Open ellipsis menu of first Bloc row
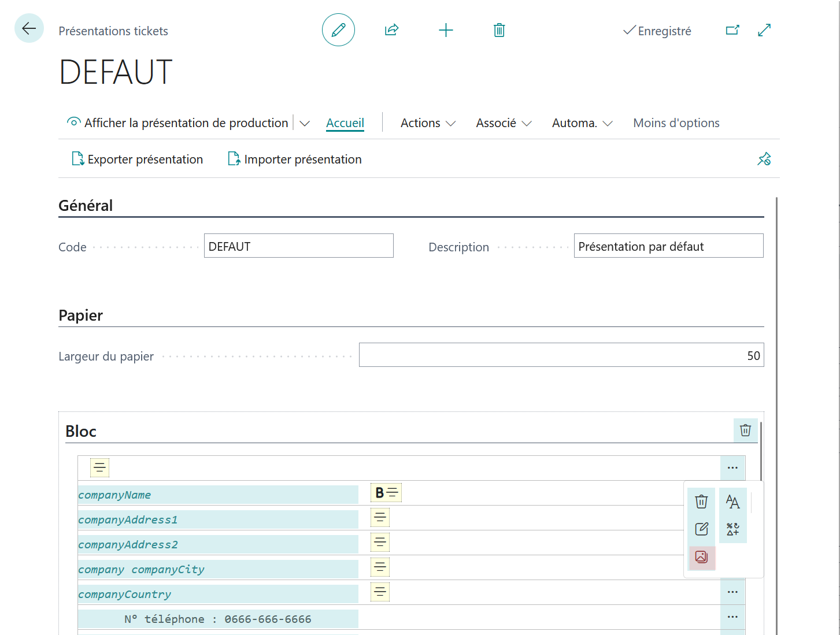840x635 pixels. point(732,468)
